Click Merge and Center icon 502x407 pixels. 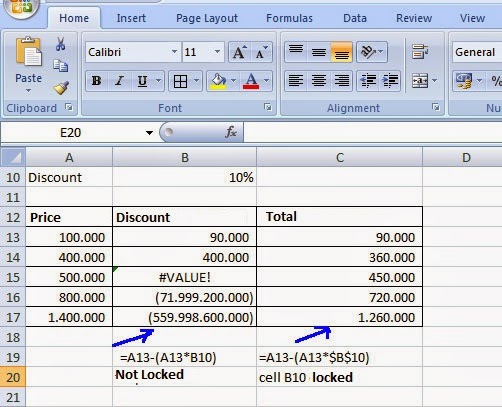click(x=420, y=81)
